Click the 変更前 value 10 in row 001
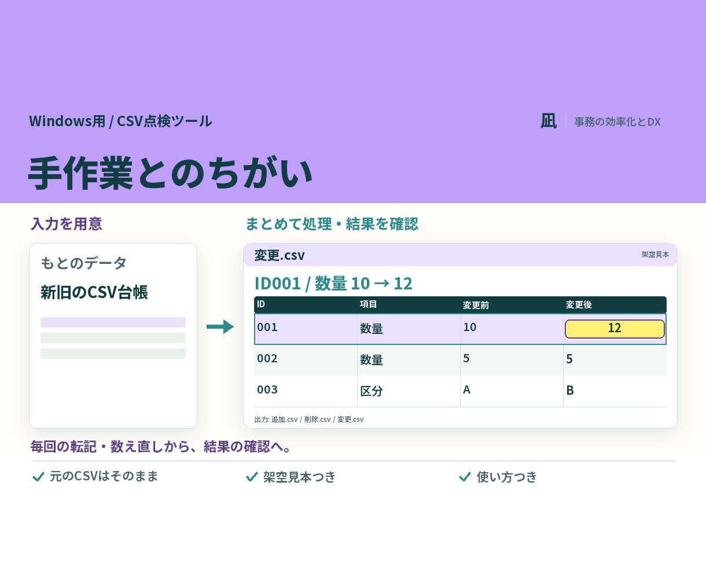This screenshot has height=588, width=706. 470,327
